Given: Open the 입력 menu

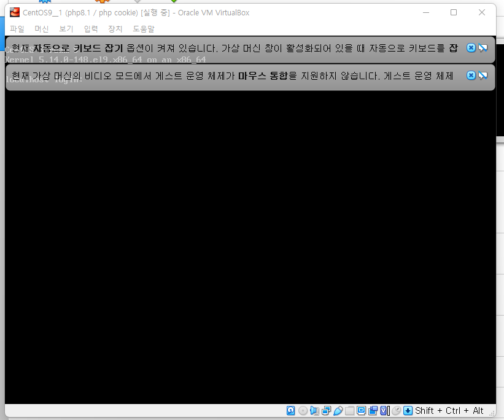Looking at the screenshot, I should pos(91,29).
